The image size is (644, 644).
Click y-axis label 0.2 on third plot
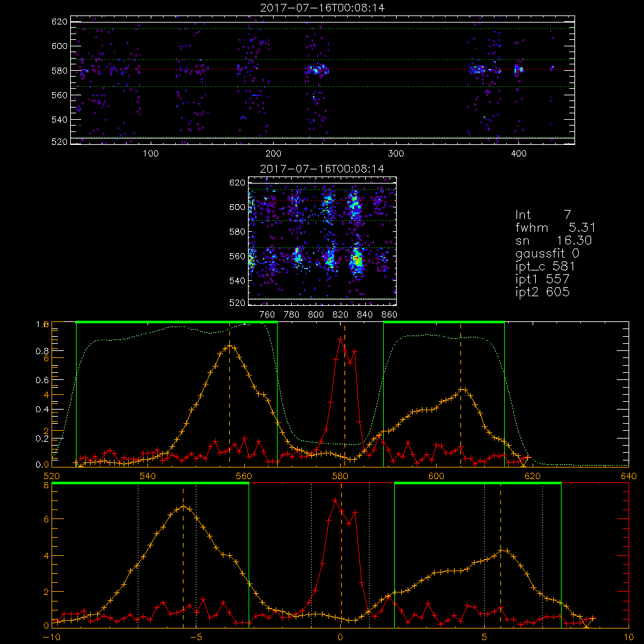[43, 438]
